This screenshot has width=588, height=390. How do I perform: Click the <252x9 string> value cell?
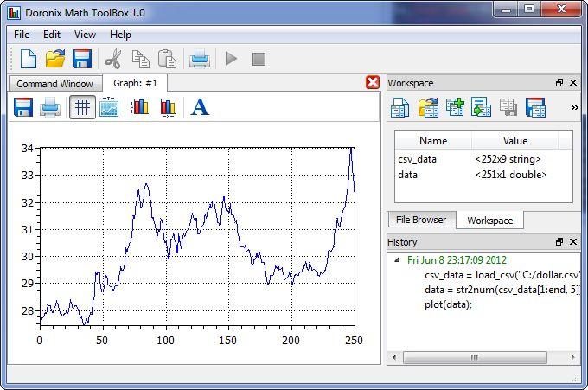[x=508, y=159]
